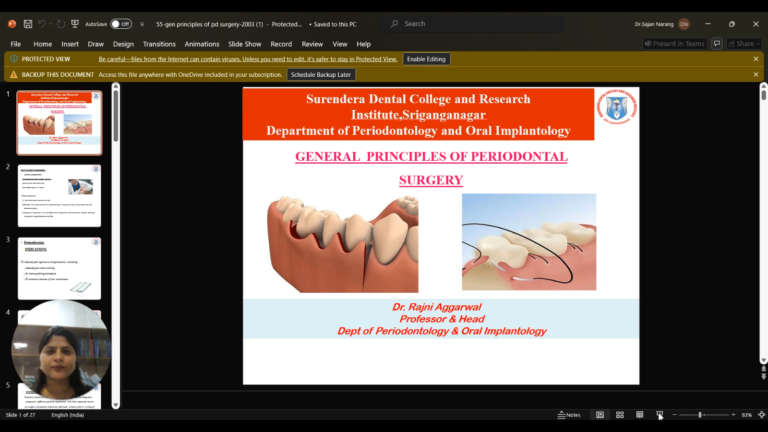Click the Protected View warning link text
Viewport: 768px width, 432px height.
(247, 59)
